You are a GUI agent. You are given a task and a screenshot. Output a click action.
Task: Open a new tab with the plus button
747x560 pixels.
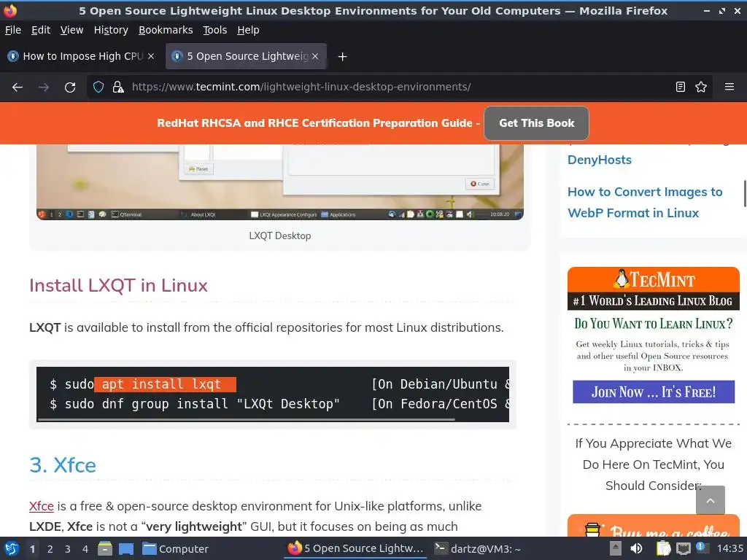(342, 57)
